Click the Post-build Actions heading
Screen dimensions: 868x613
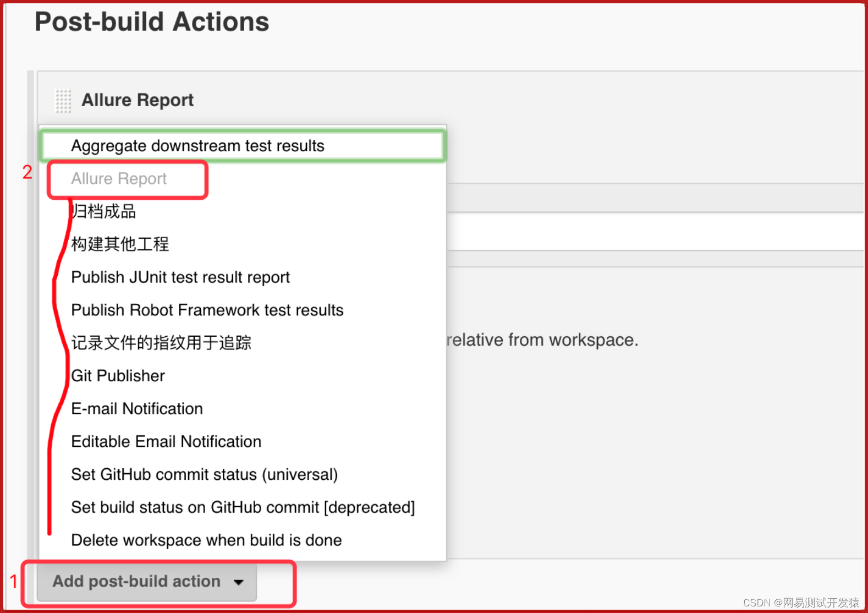point(152,22)
